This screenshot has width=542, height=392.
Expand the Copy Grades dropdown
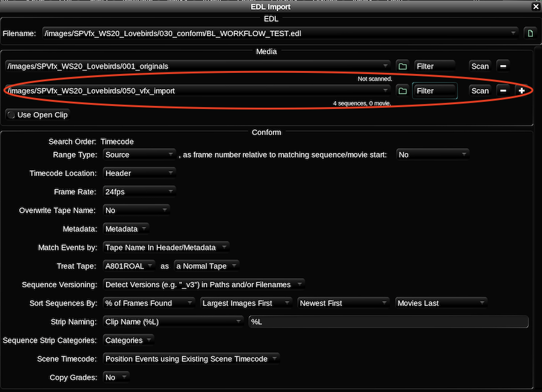(116, 378)
